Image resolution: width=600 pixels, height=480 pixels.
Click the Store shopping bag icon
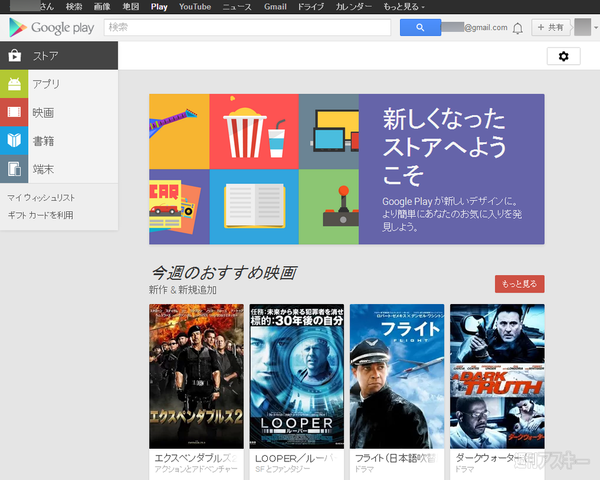click(15, 56)
